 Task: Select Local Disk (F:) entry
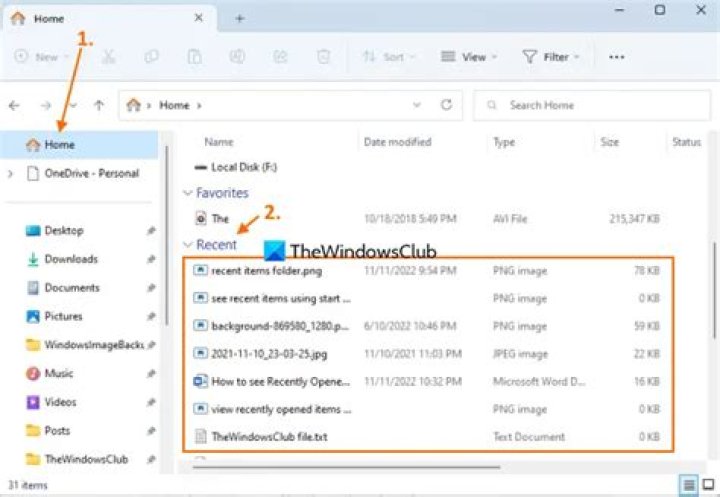point(236,167)
